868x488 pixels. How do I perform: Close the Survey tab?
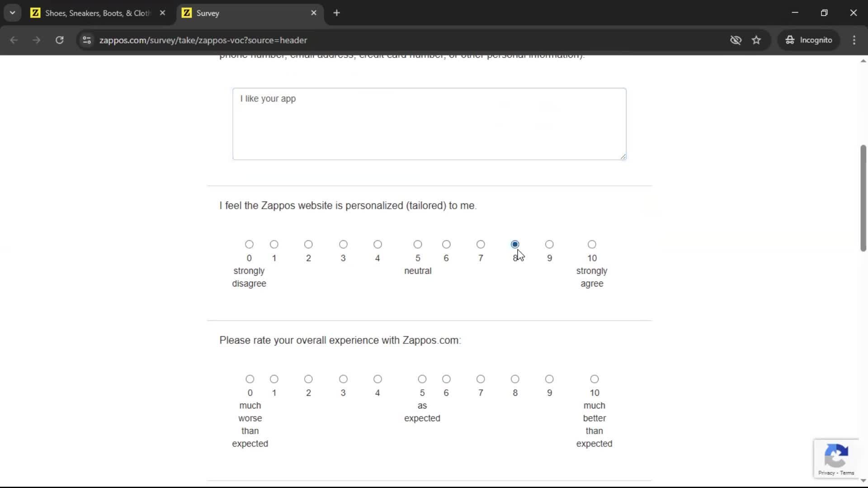point(314,13)
